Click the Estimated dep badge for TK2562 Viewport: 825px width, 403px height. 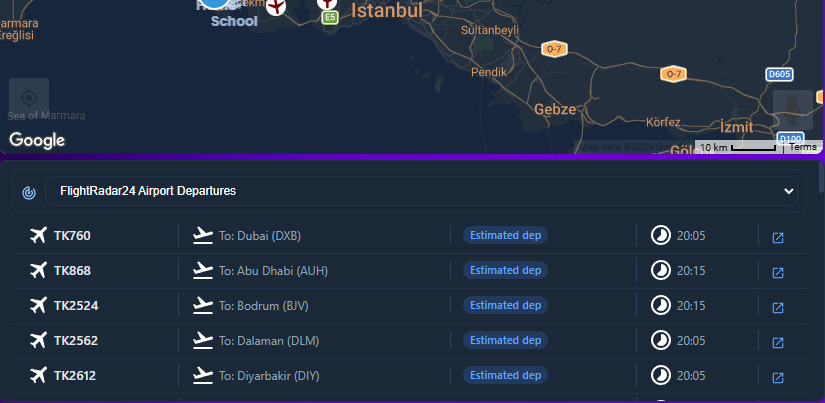click(505, 340)
